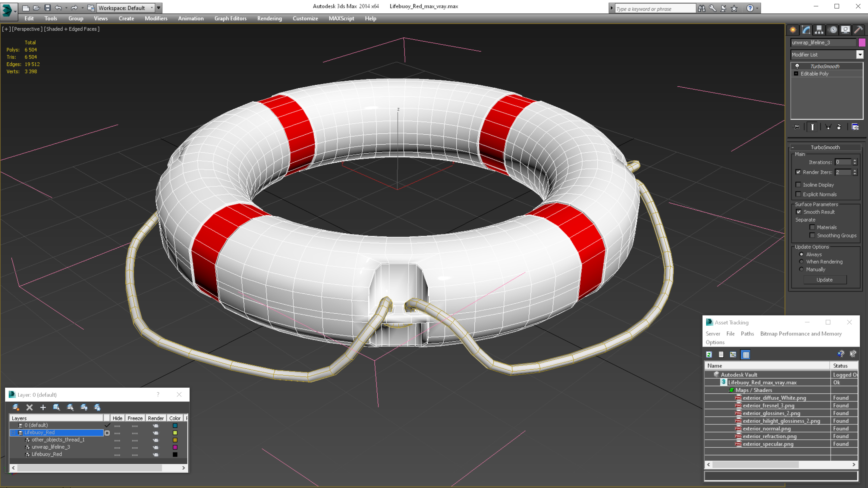Image resolution: width=868 pixels, height=488 pixels.
Task: Enable Separate by Materials checkbox
Action: [x=812, y=227]
